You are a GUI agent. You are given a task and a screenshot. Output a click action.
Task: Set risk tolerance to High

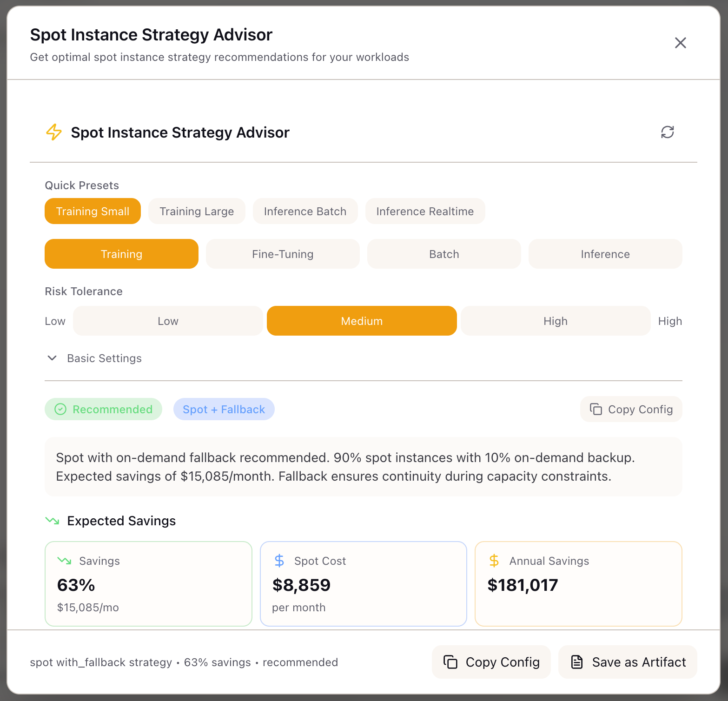[555, 321]
